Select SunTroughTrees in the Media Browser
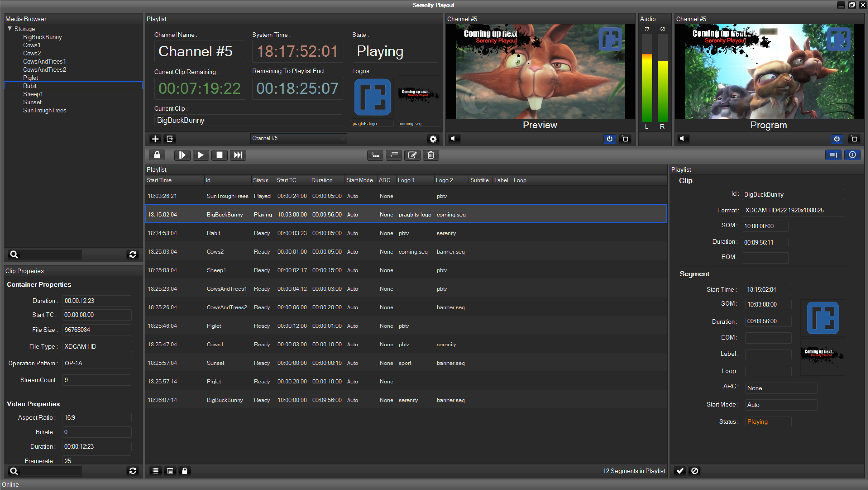The image size is (868, 490). (45, 110)
